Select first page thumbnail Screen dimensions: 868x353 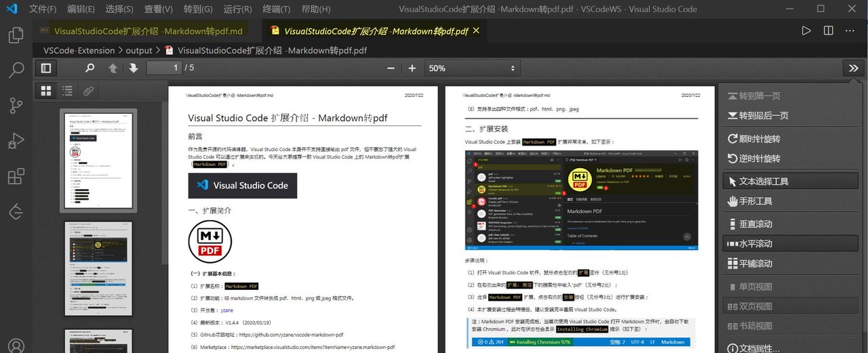tap(98, 161)
